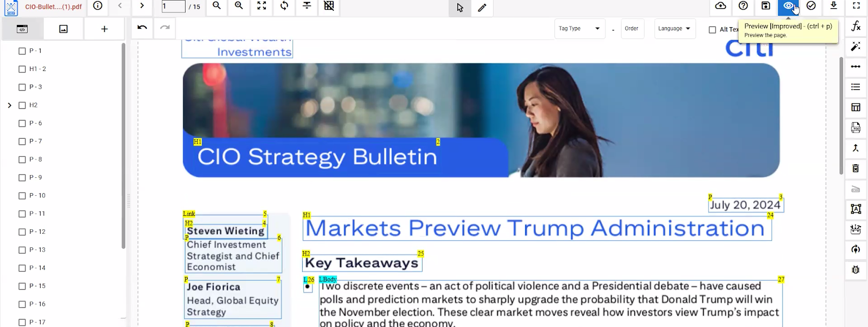Image resolution: width=868 pixels, height=327 pixels.
Task: Tick the P - 10 checkbox
Action: (x=22, y=196)
